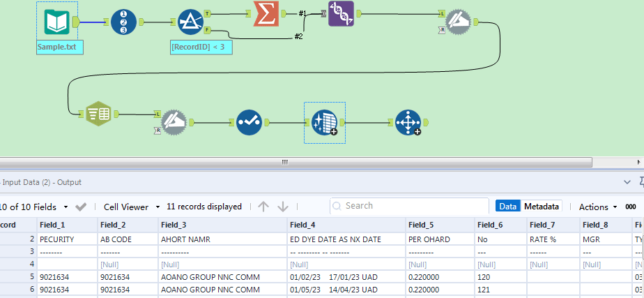The height and width of the screenshot is (298, 644).
Task: Click the '[RecordID] < 3' filter annotation
Action: pos(201,47)
